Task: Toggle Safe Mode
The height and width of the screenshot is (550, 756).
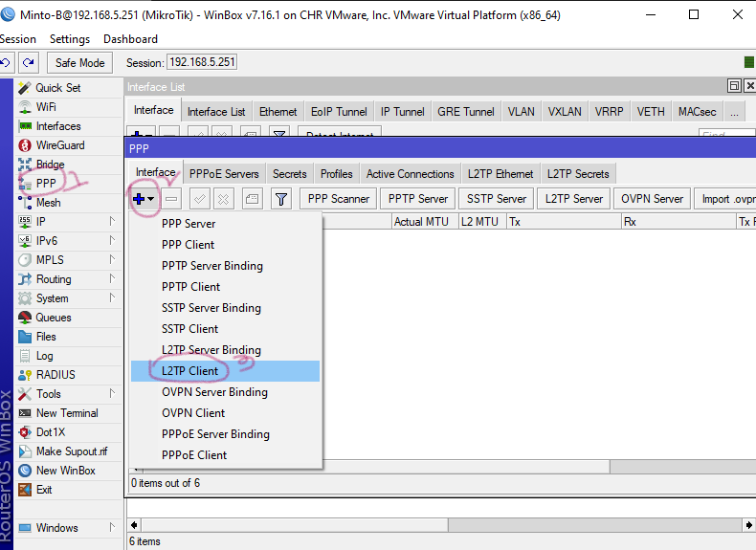Action: click(x=80, y=63)
